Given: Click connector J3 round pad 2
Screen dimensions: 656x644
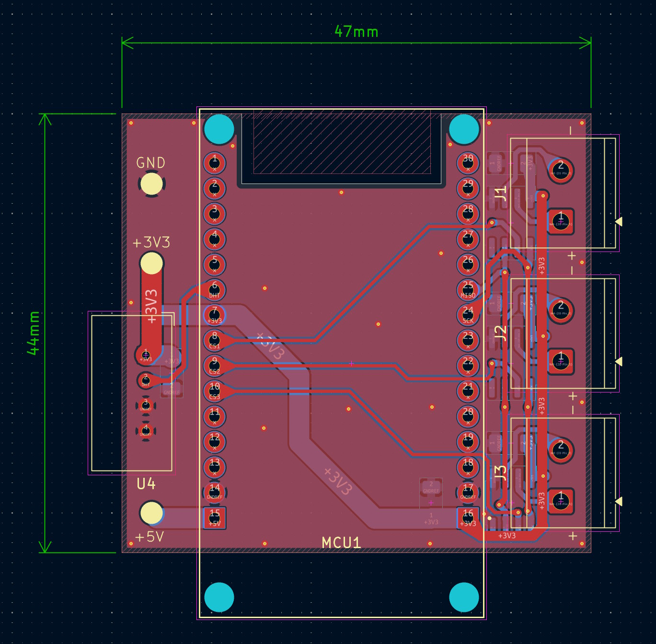Looking at the screenshot, I should pyautogui.click(x=561, y=450).
